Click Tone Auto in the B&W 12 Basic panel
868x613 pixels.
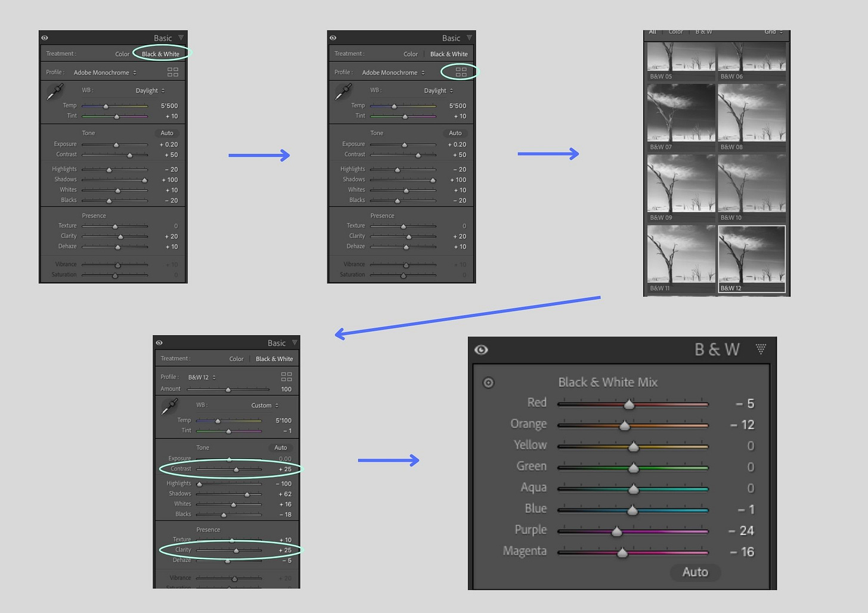coord(281,447)
